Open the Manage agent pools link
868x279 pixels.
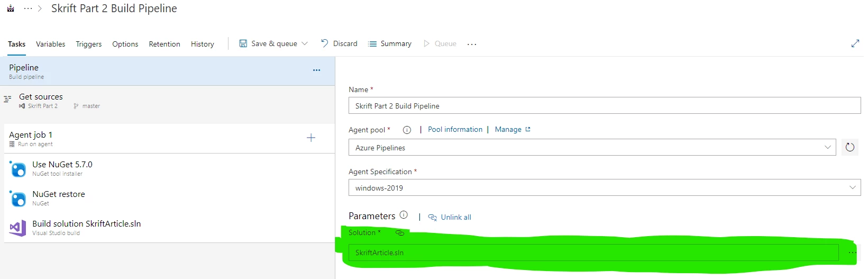point(513,129)
